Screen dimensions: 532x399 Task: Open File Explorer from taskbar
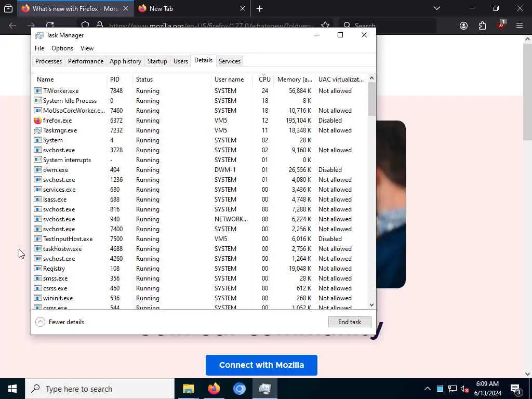[188, 389]
